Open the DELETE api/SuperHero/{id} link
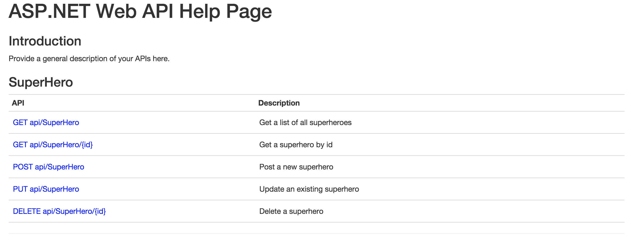 (x=59, y=211)
